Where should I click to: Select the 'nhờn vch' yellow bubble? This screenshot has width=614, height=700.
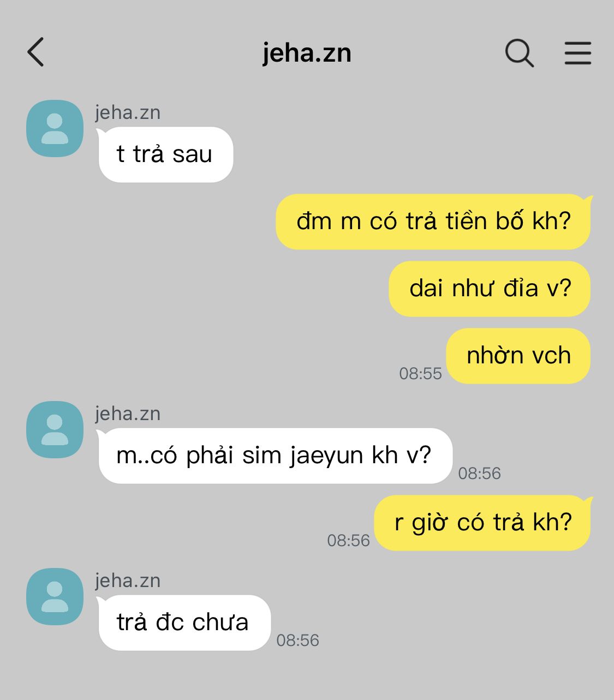pos(518,356)
